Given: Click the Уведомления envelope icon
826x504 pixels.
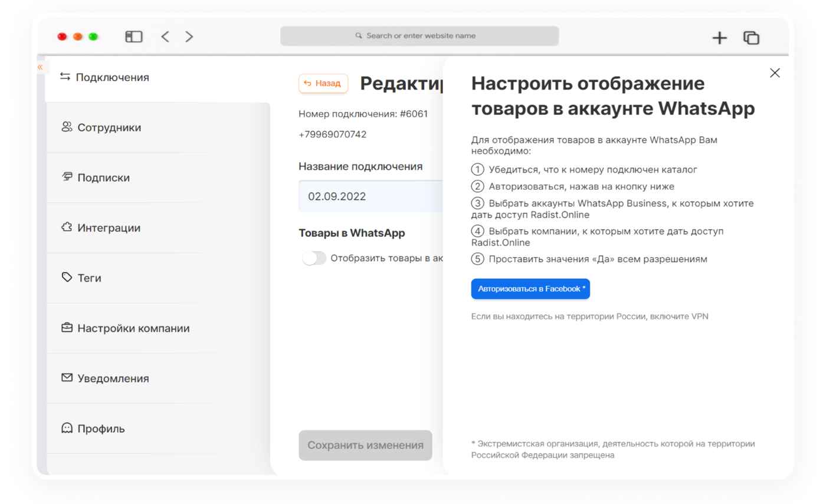Looking at the screenshot, I should coord(67,378).
